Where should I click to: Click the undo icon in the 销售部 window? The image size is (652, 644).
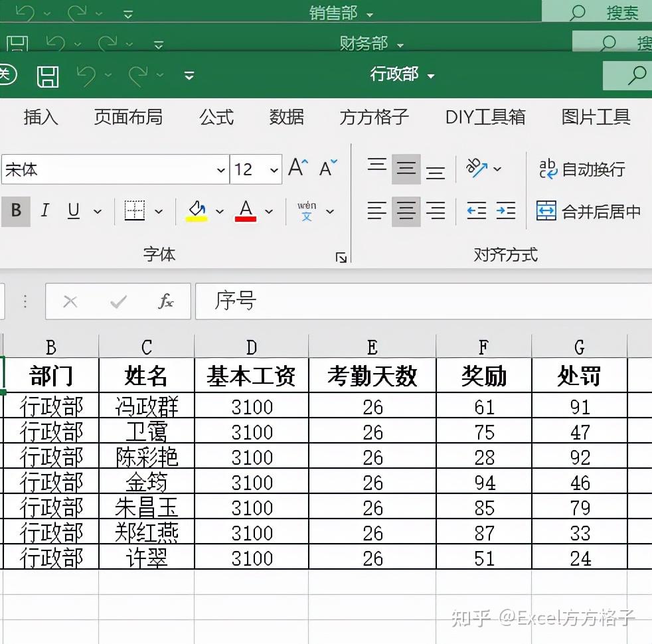tap(25, 13)
